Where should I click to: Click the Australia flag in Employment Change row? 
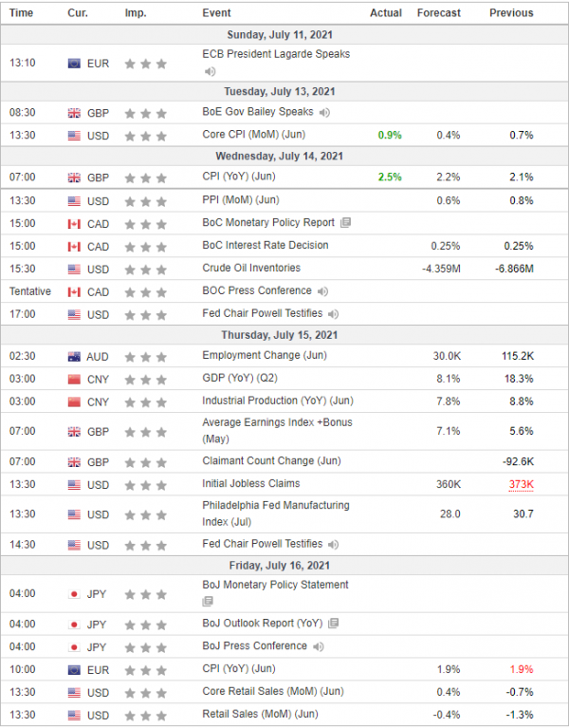(x=74, y=357)
